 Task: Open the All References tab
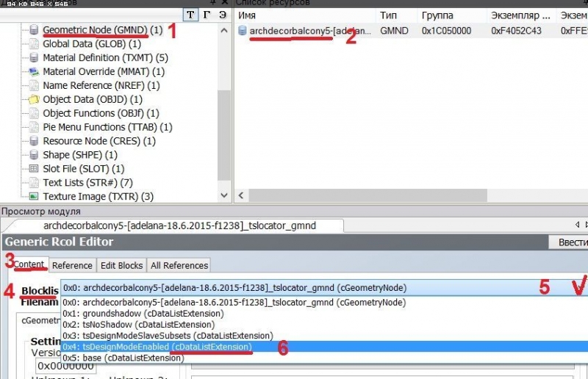pos(180,265)
